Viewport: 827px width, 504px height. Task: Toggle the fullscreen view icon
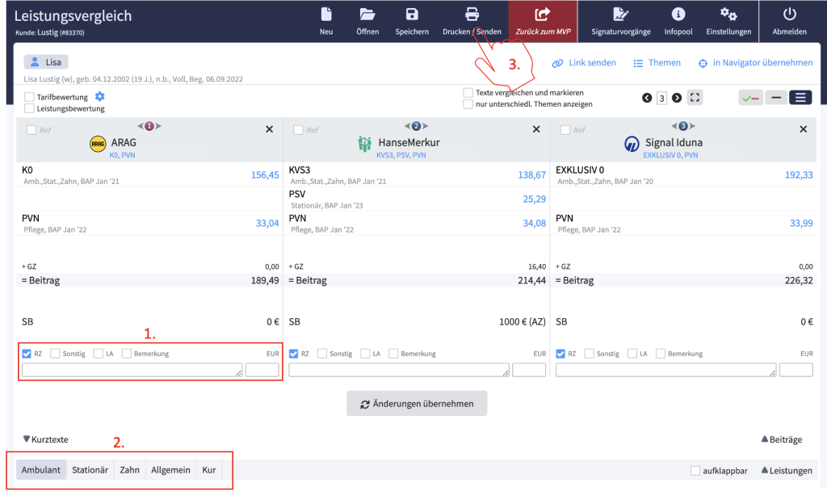pyautogui.click(x=695, y=98)
